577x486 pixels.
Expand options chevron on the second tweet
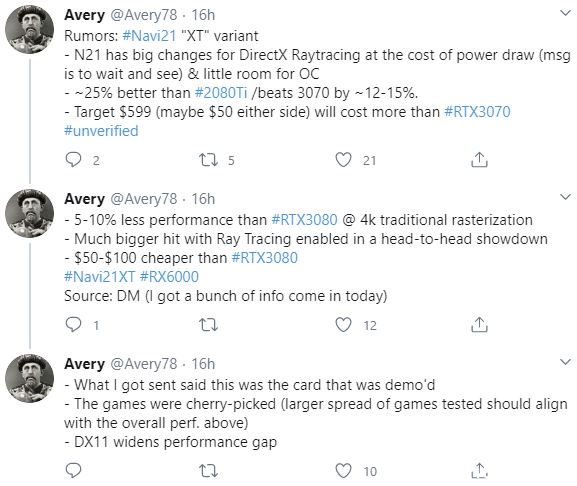(565, 197)
